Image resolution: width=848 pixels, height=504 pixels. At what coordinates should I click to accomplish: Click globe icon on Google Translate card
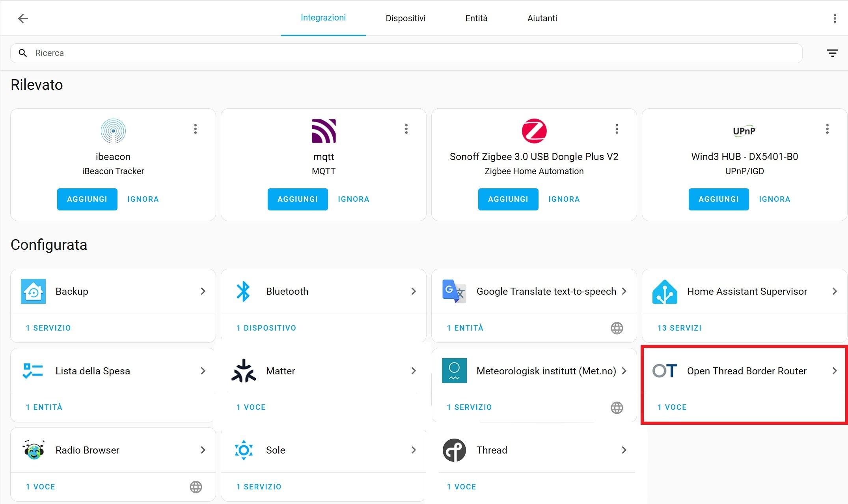coord(617,328)
